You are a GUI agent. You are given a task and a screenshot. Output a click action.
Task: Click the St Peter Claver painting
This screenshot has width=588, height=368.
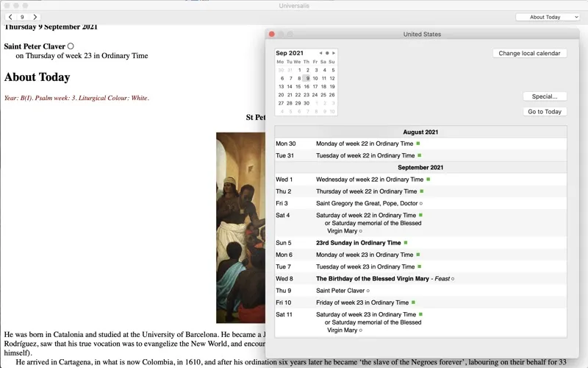click(240, 227)
